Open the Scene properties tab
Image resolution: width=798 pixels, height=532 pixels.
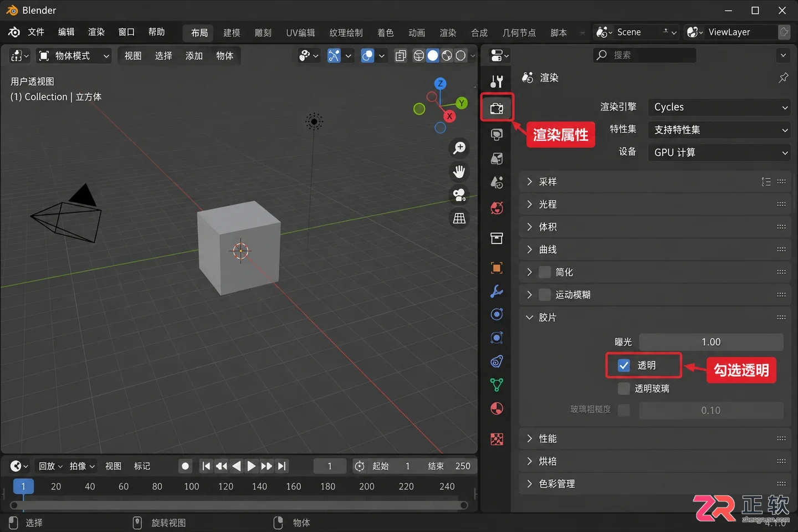(497, 182)
